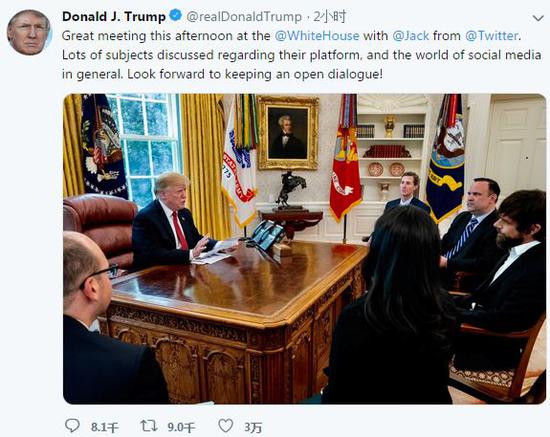This screenshot has height=437, width=550.
Task: Open the @WhiteHouse mention link
Action: (317, 36)
